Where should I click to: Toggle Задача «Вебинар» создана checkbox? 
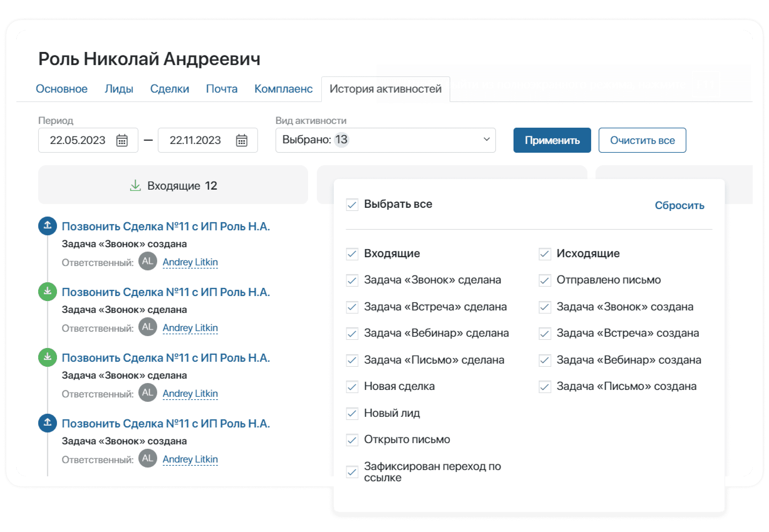tap(544, 360)
